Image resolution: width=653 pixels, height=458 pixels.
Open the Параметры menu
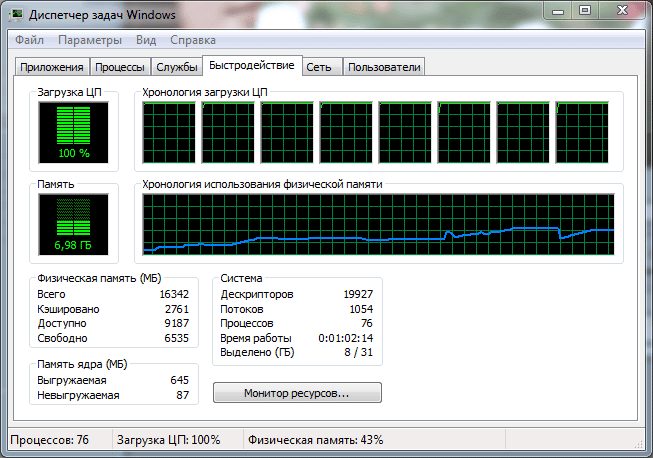coord(90,40)
